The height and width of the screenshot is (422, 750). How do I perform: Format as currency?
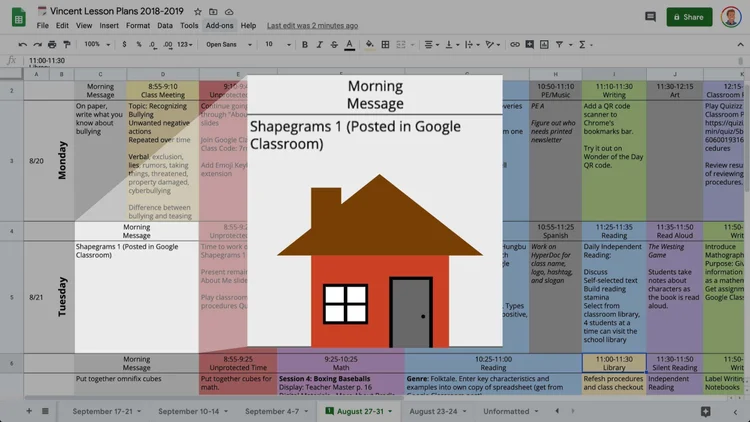tap(124, 44)
